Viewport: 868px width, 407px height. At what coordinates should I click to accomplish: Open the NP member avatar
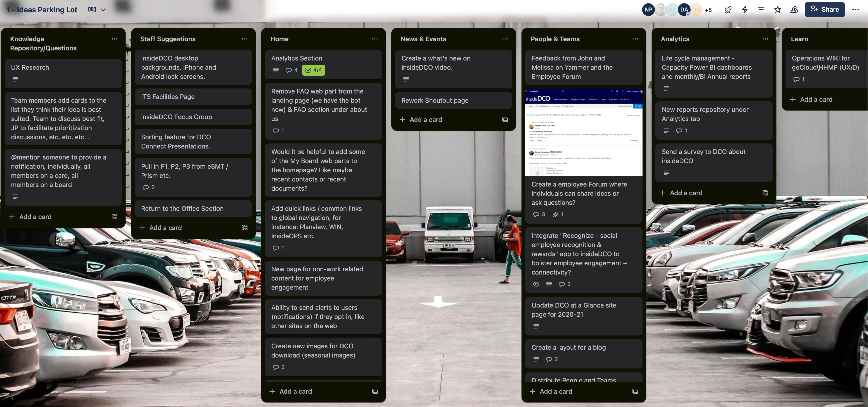click(648, 9)
